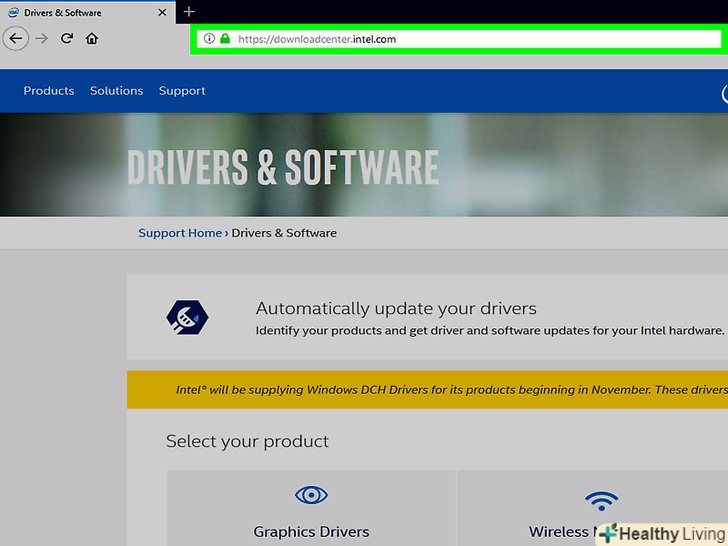Reload the page with the refresh icon
The width and height of the screenshot is (728, 546).
pyautogui.click(x=67, y=38)
